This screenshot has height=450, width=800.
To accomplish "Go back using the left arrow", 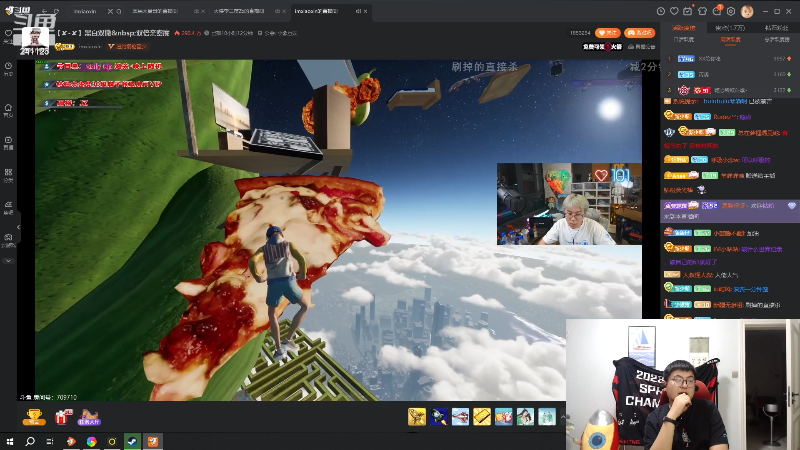I will tap(45, 11).
